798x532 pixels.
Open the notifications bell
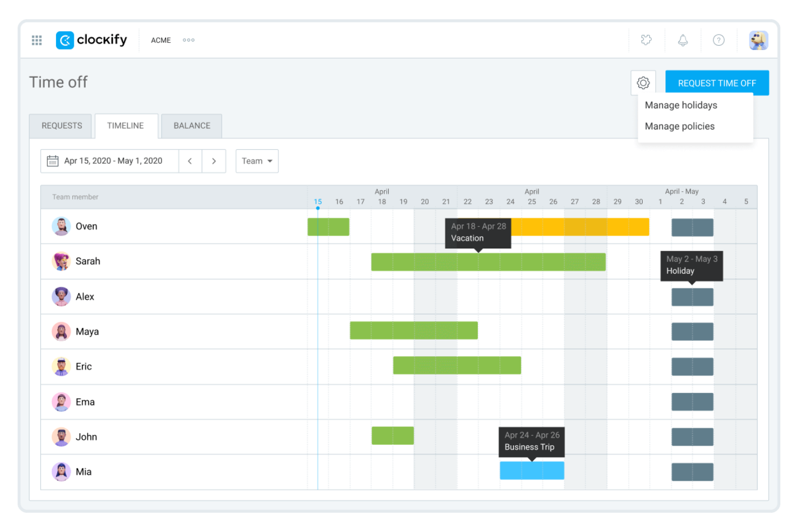[x=683, y=40]
